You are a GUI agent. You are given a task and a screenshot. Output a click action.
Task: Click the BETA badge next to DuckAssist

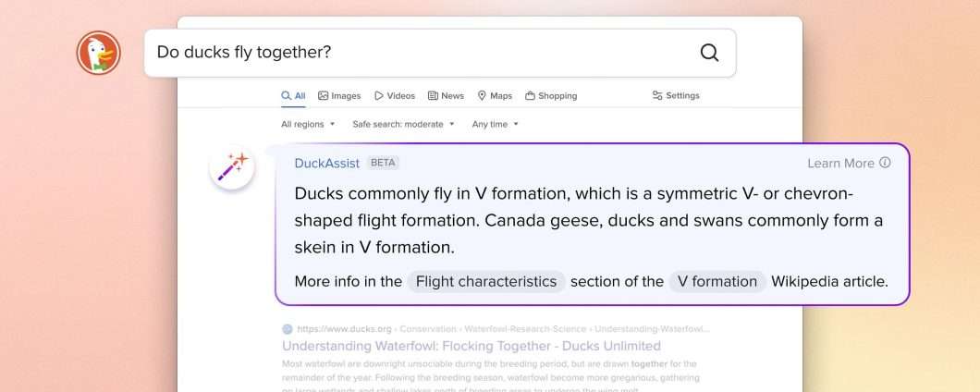[383, 163]
